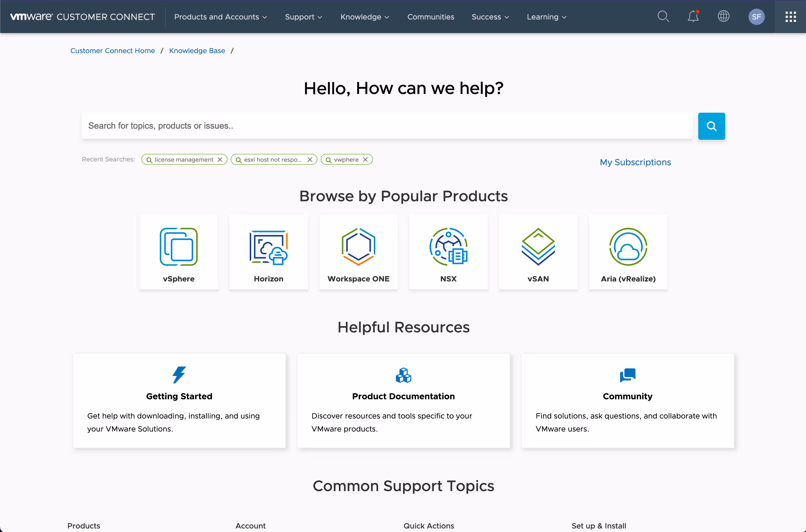Click into the topics search field

[x=387, y=126]
